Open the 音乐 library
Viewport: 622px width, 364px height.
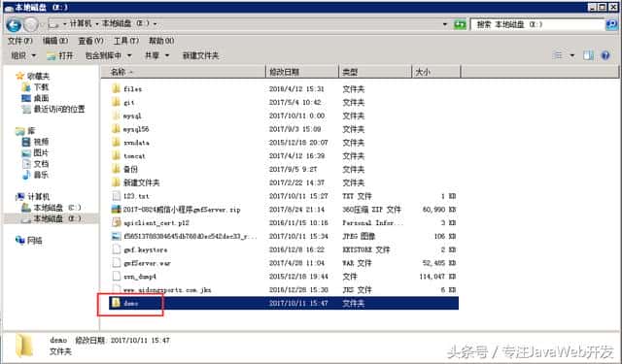point(41,175)
